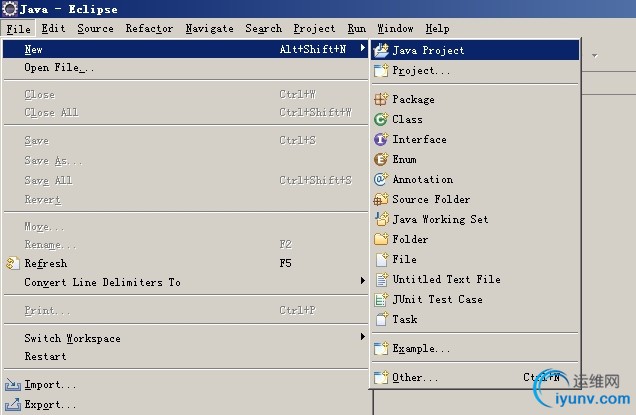Click the green Class icon
This screenshot has width=636, height=415.
(x=381, y=119)
